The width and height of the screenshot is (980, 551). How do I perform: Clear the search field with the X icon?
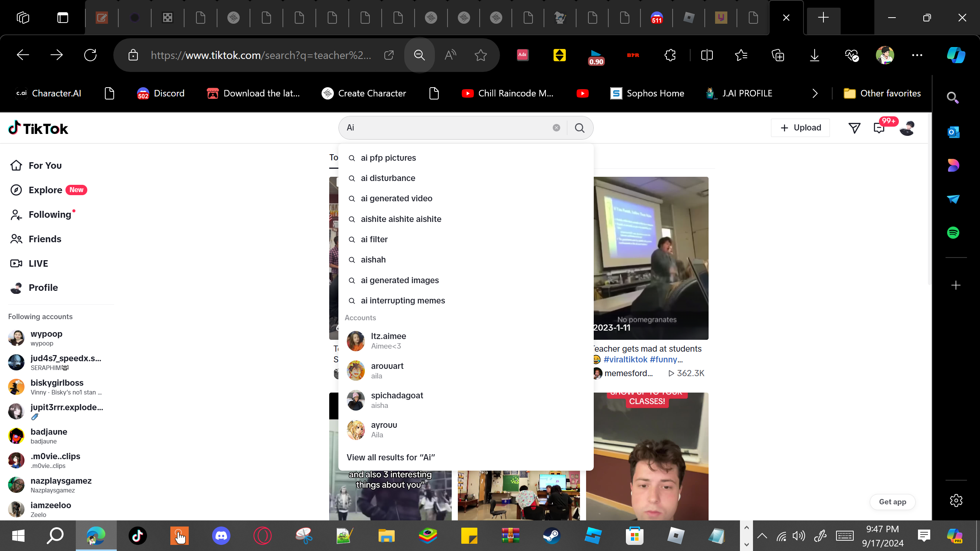coord(556,128)
